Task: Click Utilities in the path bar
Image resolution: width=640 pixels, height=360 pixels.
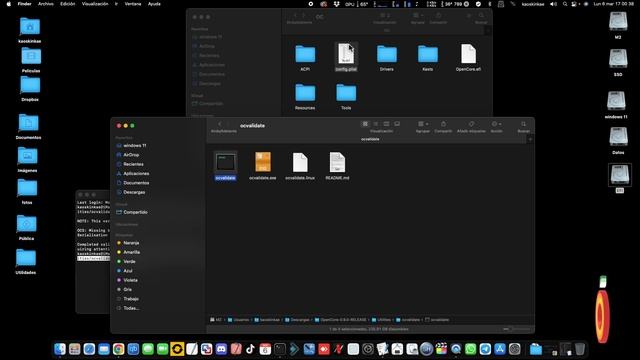Action: 381,320
